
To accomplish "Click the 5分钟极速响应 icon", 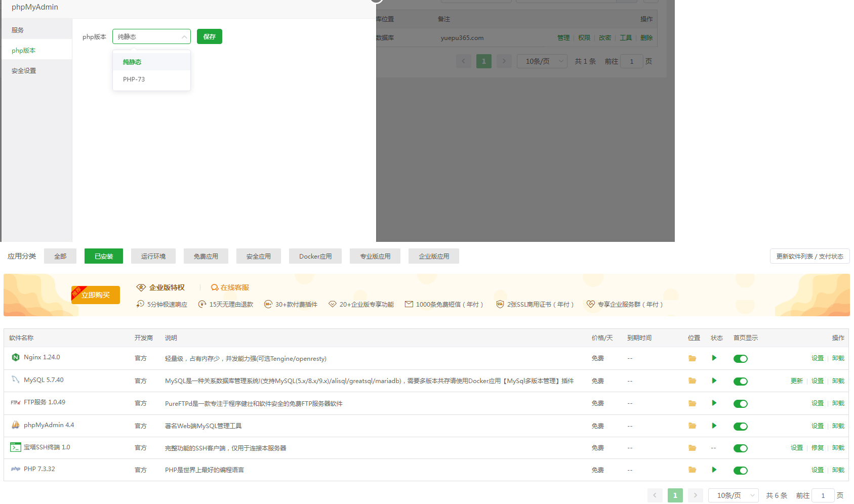I will (x=140, y=304).
